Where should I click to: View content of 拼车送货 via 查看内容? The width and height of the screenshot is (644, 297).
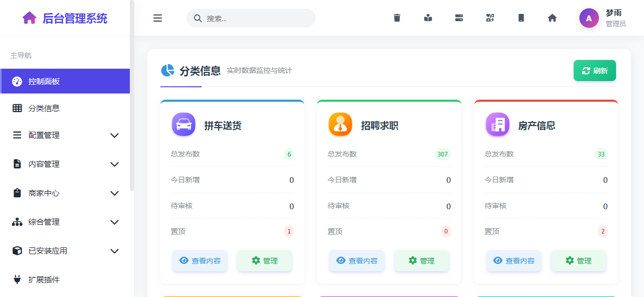(200, 261)
